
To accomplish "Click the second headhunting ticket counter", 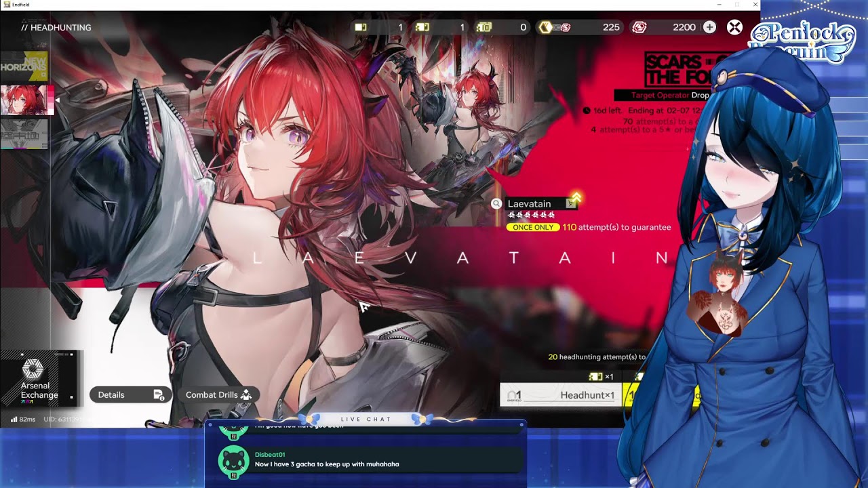I will click(x=441, y=27).
